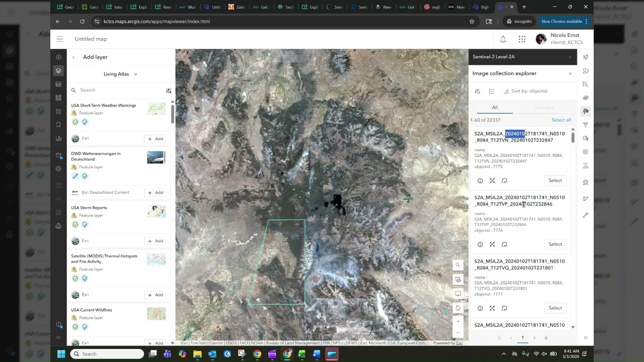Open File Explorer from taskbar
This screenshot has height=362, width=644.
point(197,354)
